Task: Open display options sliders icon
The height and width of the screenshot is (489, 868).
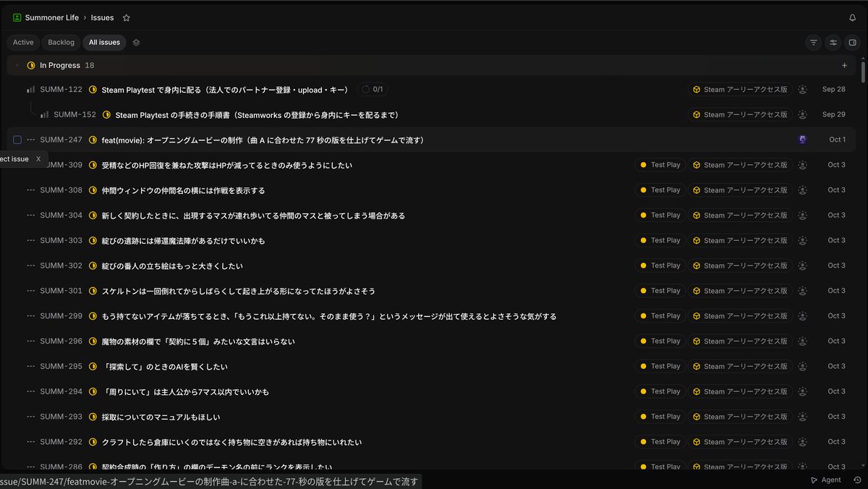Action: tap(833, 43)
